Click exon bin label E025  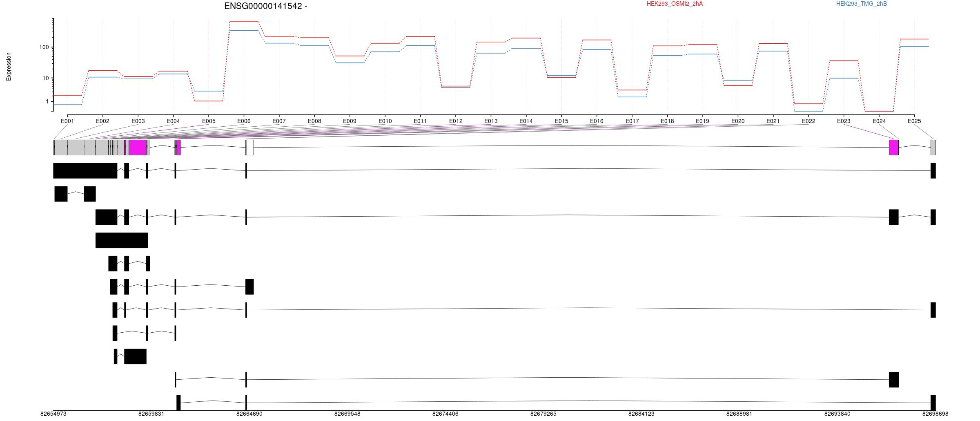click(914, 121)
